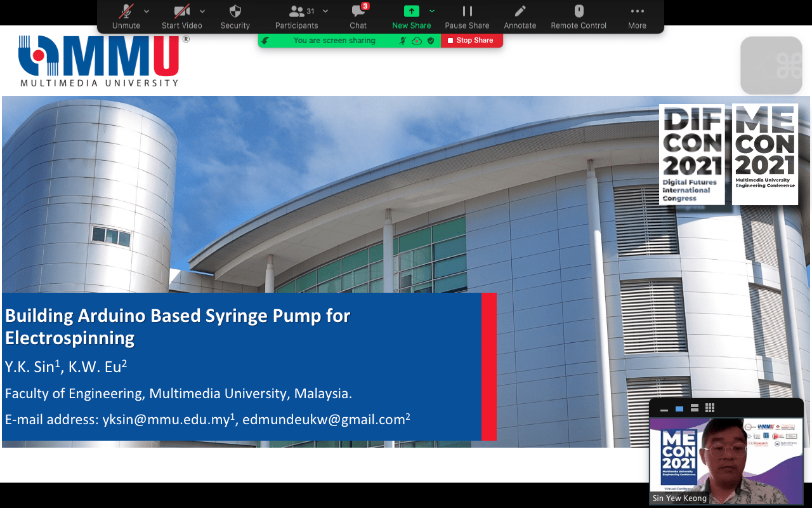Click the 'You are screen sharing' status text
The image size is (812, 508).
pyautogui.click(x=334, y=41)
